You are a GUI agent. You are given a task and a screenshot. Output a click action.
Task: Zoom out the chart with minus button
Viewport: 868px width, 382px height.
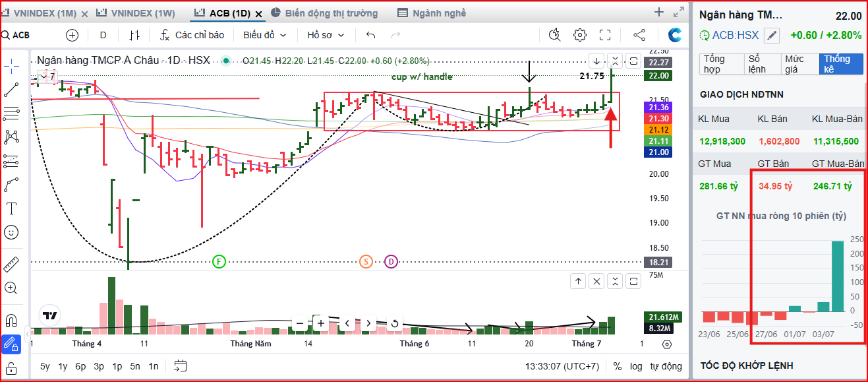300,323
